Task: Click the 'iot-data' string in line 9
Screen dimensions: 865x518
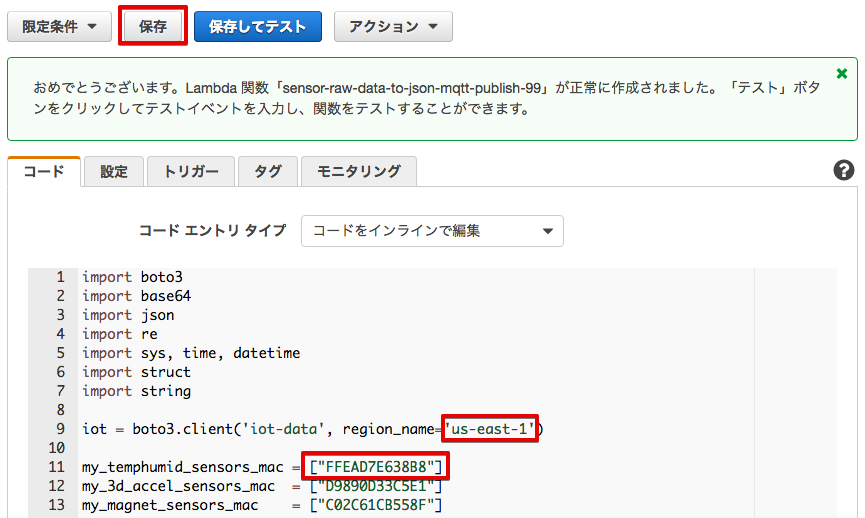Action: (x=284, y=429)
